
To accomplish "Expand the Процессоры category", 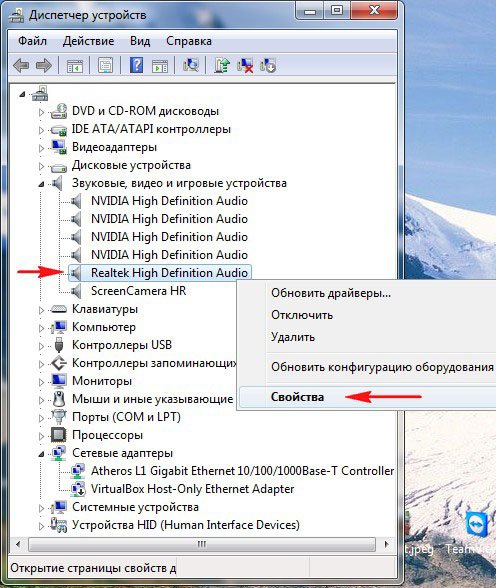I will click(x=41, y=436).
